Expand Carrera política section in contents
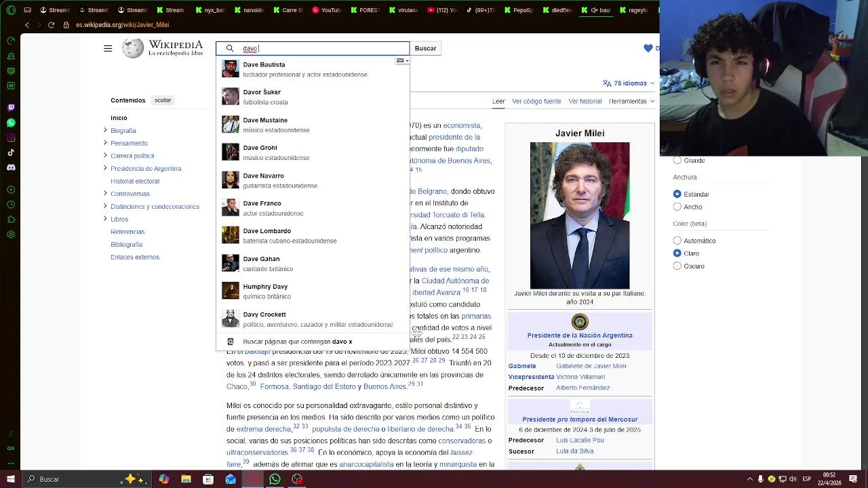The width and height of the screenshot is (868, 488). pyautogui.click(x=105, y=155)
